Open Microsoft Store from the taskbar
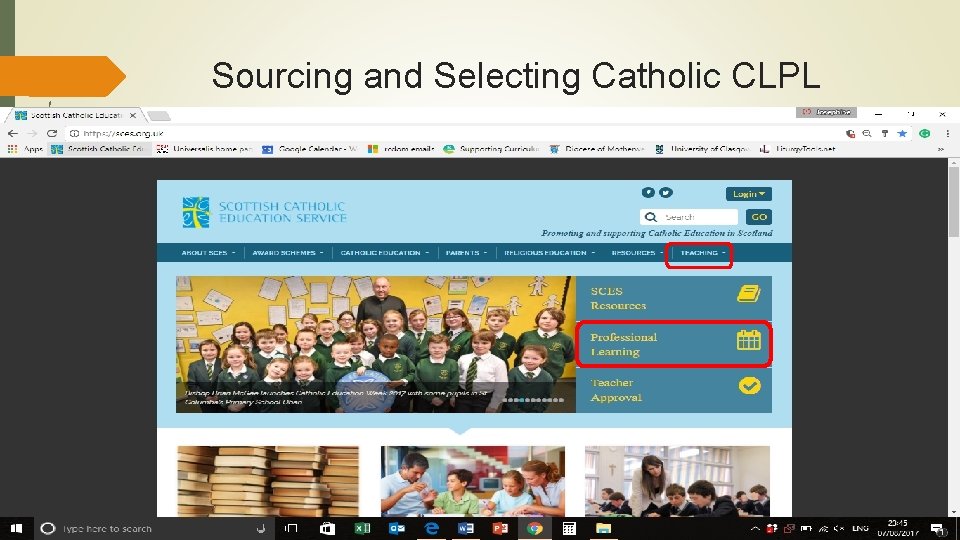 328,528
